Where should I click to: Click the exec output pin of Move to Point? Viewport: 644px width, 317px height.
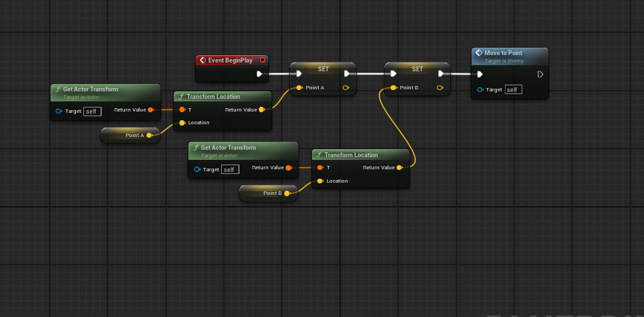click(540, 75)
